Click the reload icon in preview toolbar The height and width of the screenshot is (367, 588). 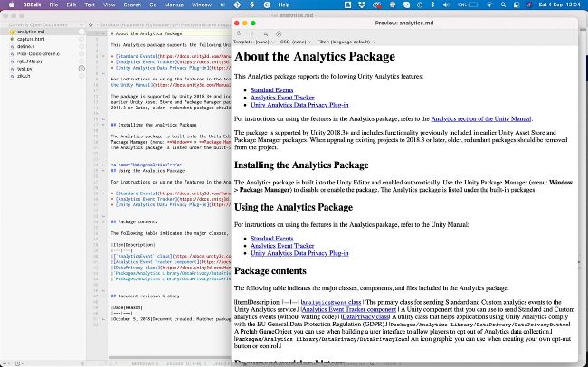(x=239, y=33)
